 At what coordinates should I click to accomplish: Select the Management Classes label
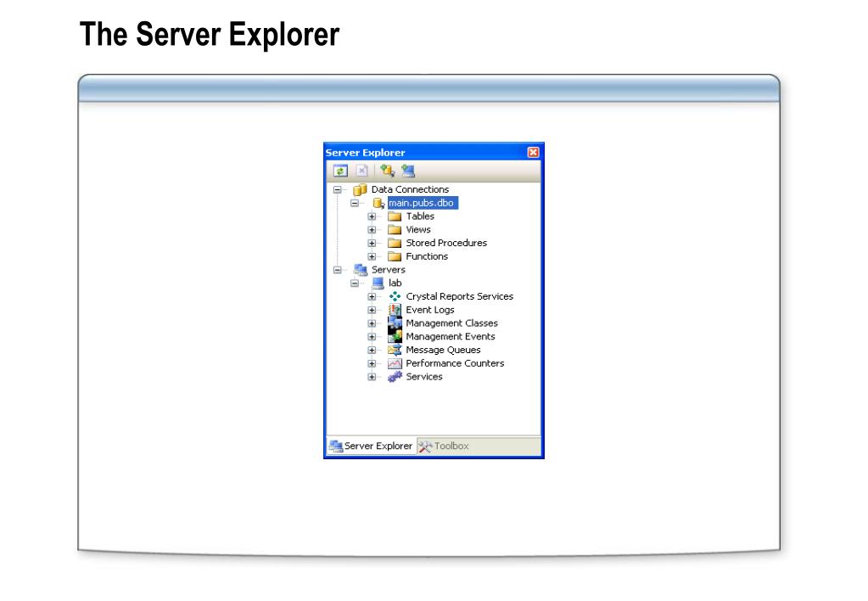pos(451,323)
